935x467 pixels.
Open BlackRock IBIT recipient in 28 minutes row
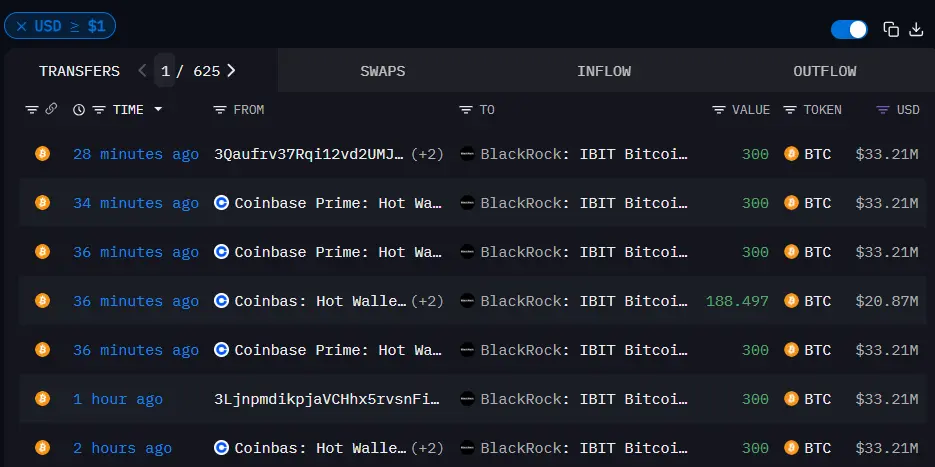pyautogui.click(x=584, y=154)
